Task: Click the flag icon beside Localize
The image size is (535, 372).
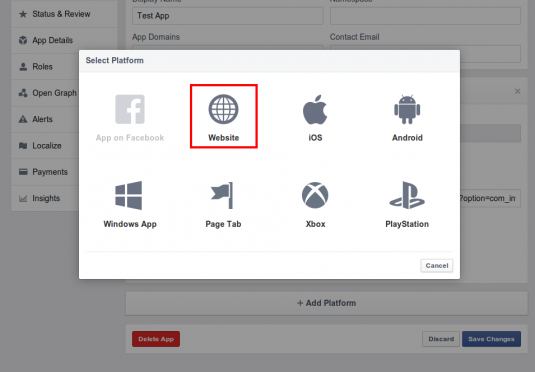Action: coord(23,146)
